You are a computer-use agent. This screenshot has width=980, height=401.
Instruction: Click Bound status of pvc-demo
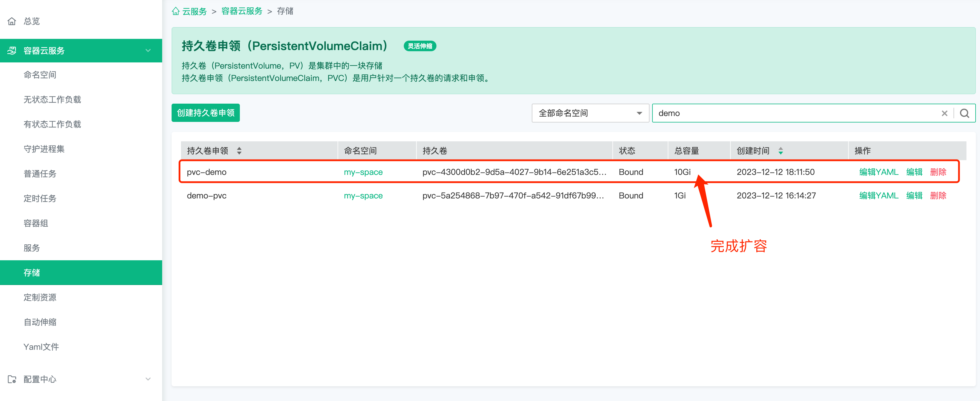(x=631, y=172)
